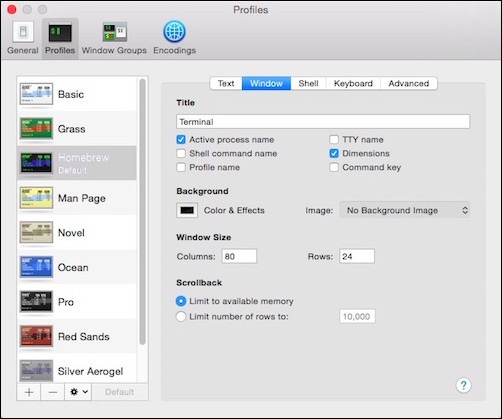Click the Silver Aerogel profile name
502x419 pixels.
tap(90, 371)
